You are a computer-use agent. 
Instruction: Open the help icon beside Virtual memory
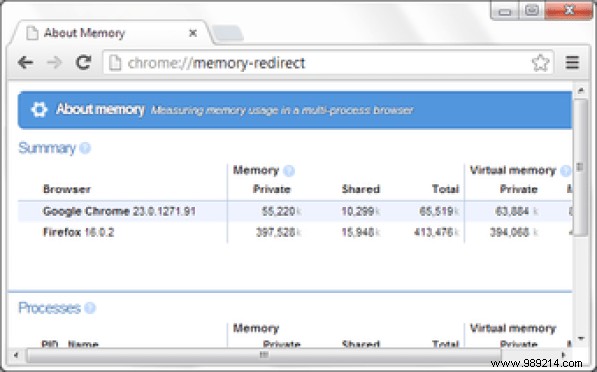tap(565, 171)
